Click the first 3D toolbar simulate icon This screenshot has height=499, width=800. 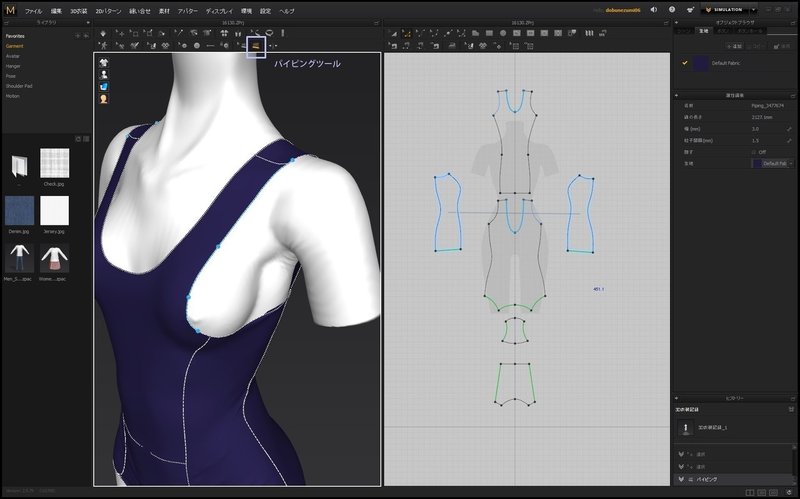103,33
